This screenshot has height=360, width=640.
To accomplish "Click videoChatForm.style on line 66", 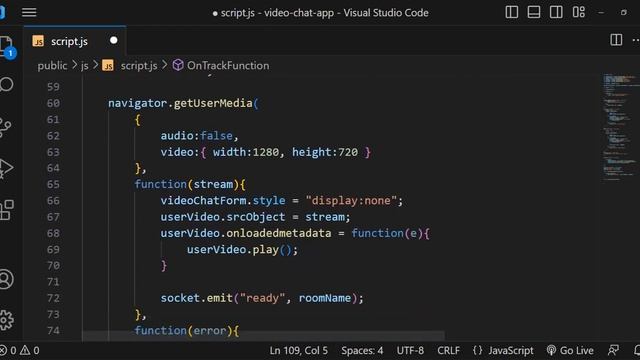I will [x=222, y=201].
